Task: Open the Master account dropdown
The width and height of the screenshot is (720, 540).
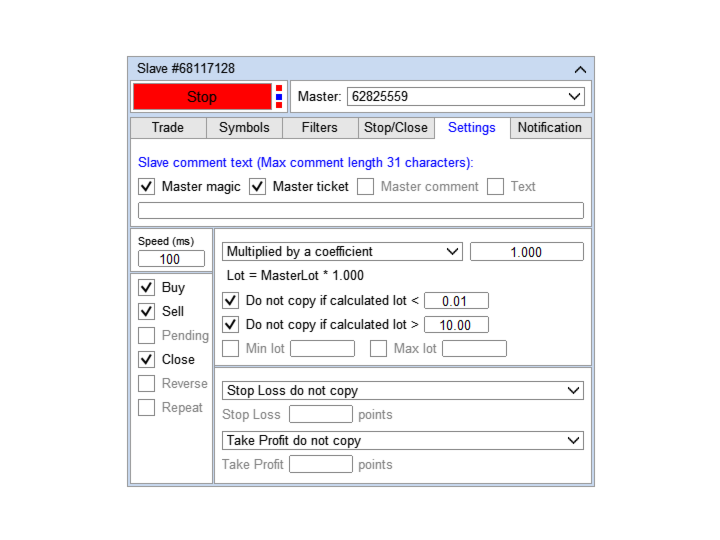Action: pyautogui.click(x=466, y=96)
